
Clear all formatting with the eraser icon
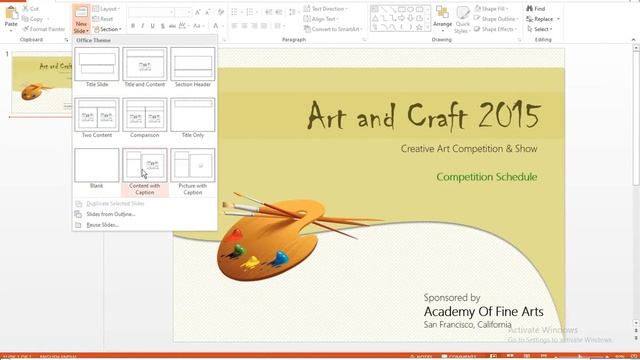(221, 13)
